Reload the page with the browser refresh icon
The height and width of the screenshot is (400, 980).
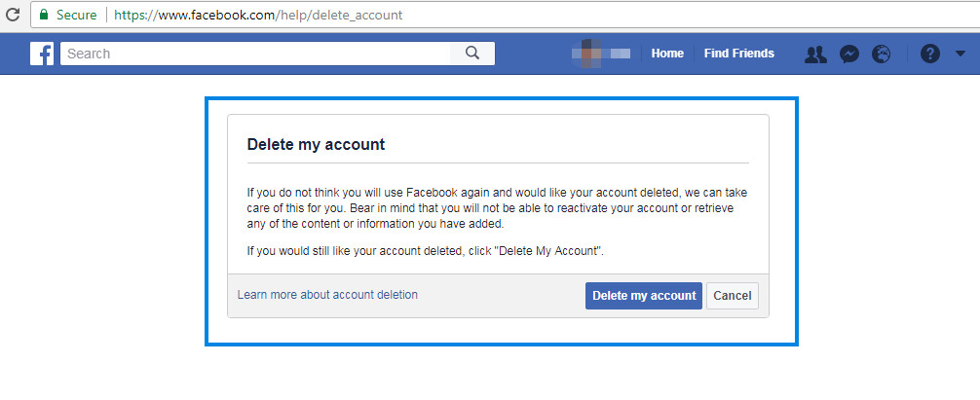[x=12, y=14]
